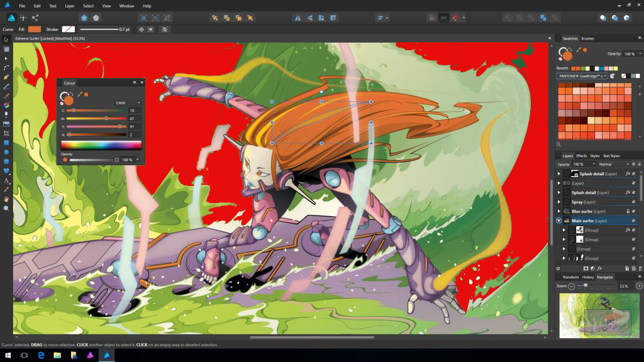Open the Layer menu
Screen dimensions: 644x362
point(69,6)
